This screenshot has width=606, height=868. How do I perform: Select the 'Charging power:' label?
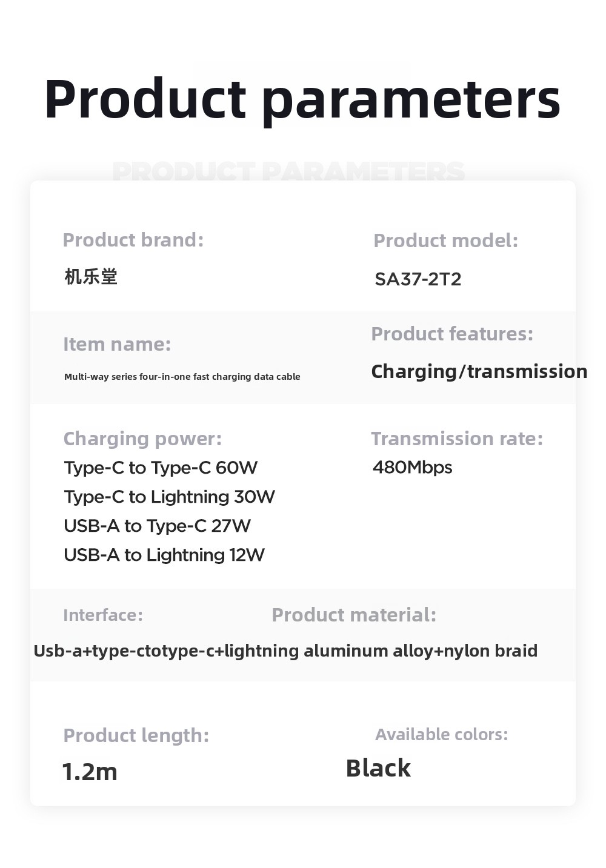click(x=142, y=439)
